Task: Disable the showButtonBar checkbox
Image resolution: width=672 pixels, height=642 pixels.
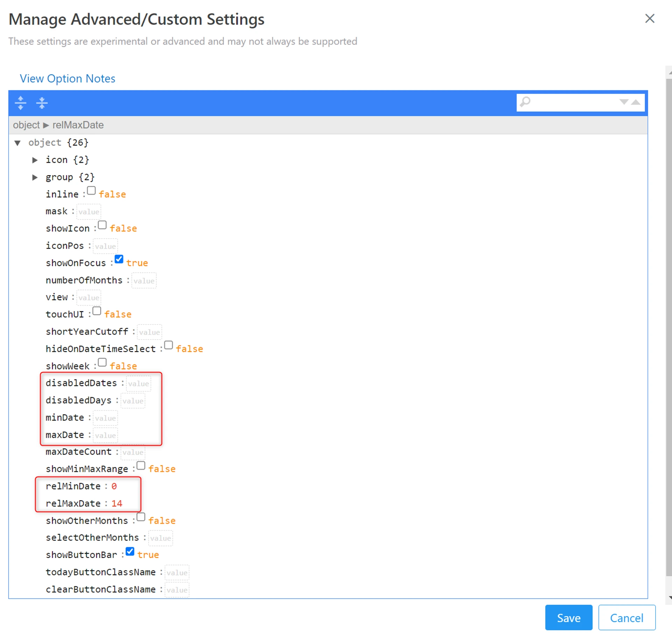Action: click(130, 551)
